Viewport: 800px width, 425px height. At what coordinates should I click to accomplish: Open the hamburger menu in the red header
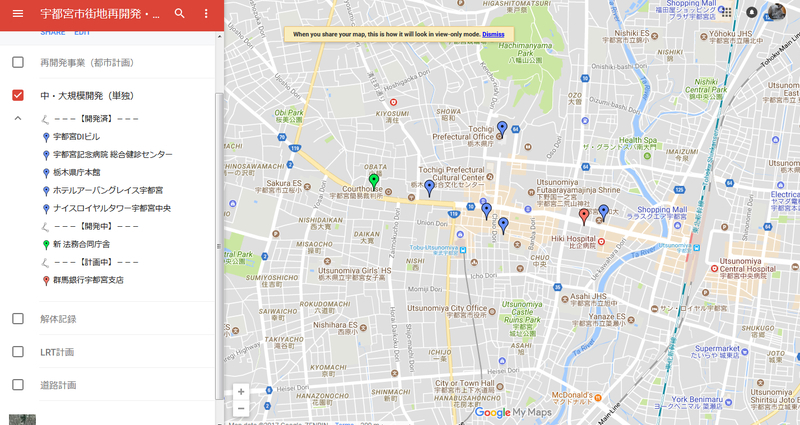coord(18,14)
